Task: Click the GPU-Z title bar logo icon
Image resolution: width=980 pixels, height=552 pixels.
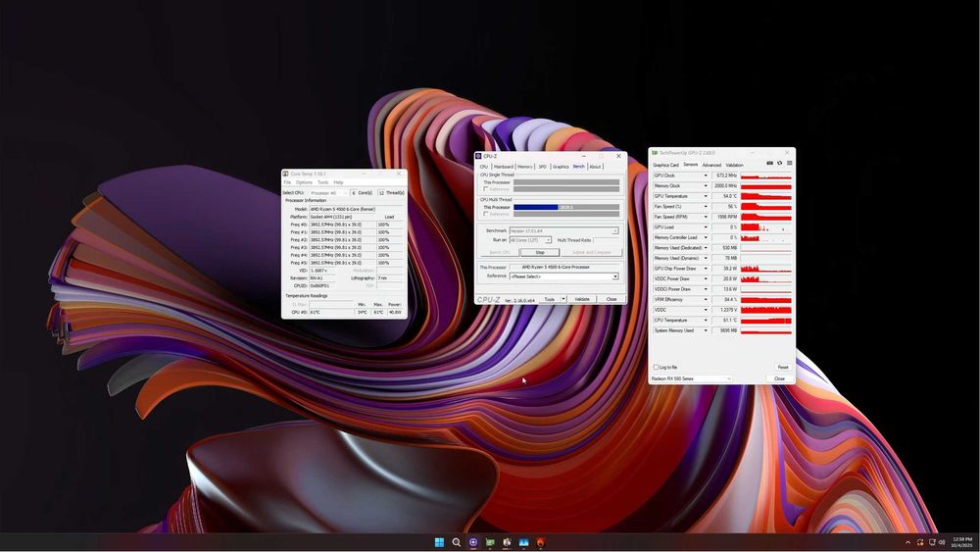Action: click(654, 153)
